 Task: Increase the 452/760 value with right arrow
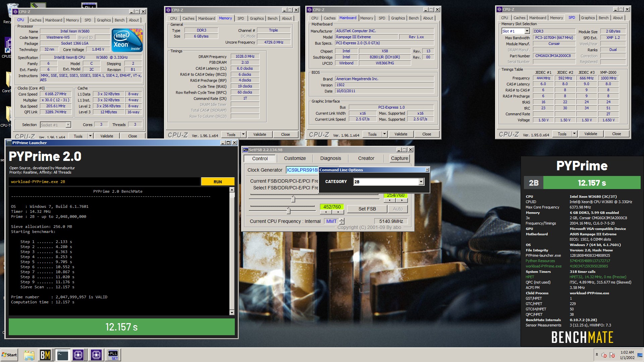tap(338, 212)
